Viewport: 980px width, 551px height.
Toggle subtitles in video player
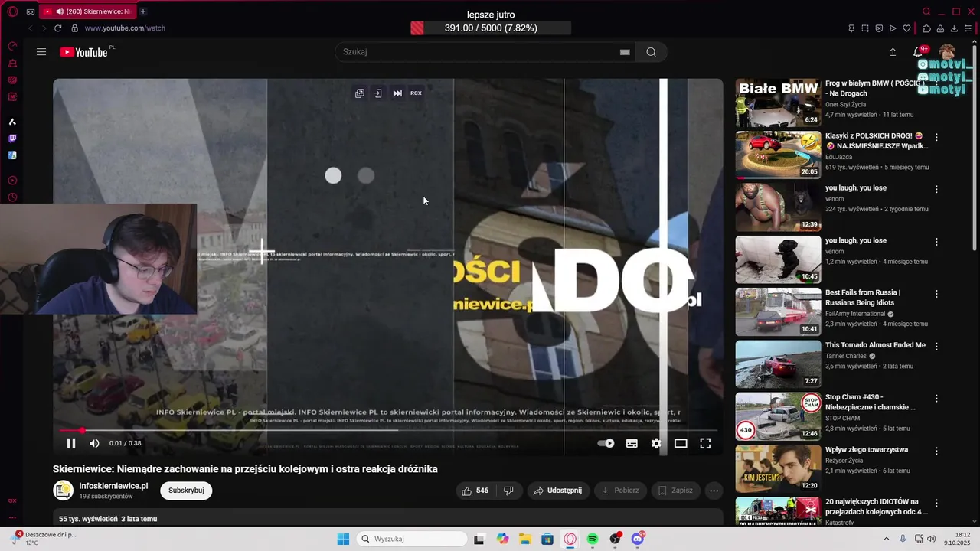[632, 443]
